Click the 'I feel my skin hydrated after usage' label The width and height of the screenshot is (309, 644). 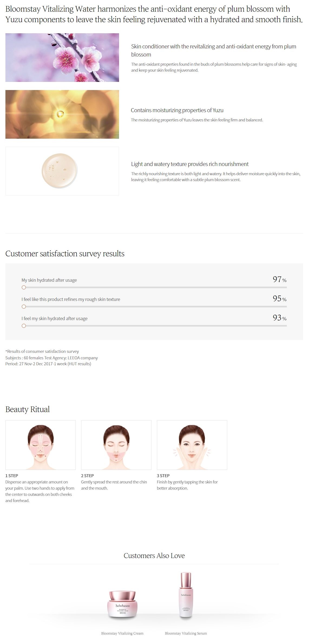(55, 318)
